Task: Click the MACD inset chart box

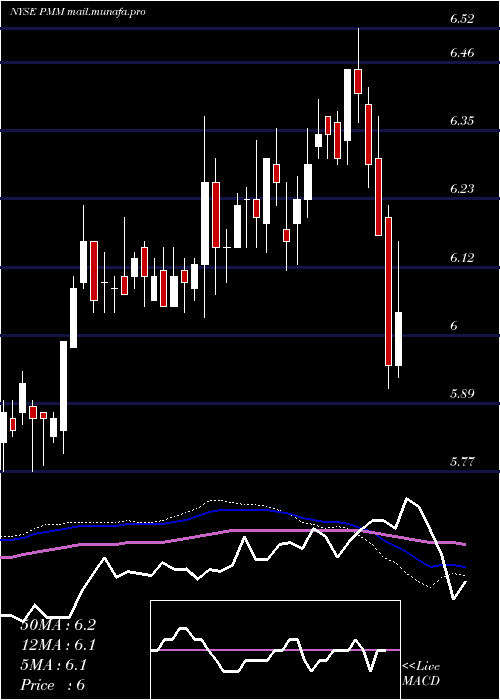Action: tap(275, 650)
